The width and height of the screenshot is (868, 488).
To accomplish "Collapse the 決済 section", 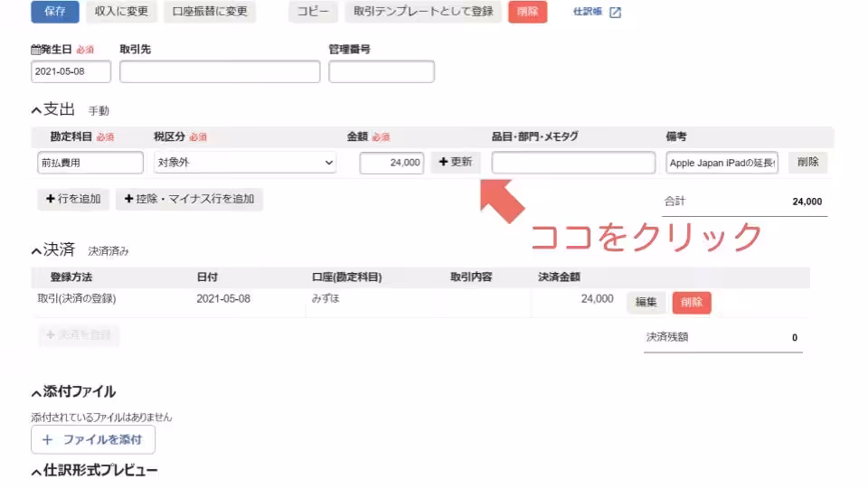I will tap(36, 250).
